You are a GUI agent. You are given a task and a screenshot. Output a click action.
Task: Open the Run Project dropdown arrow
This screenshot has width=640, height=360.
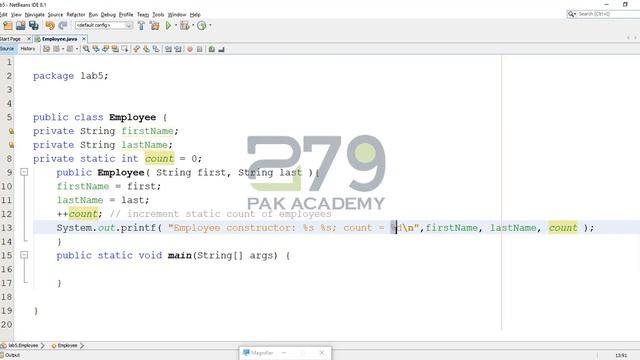click(x=176, y=25)
